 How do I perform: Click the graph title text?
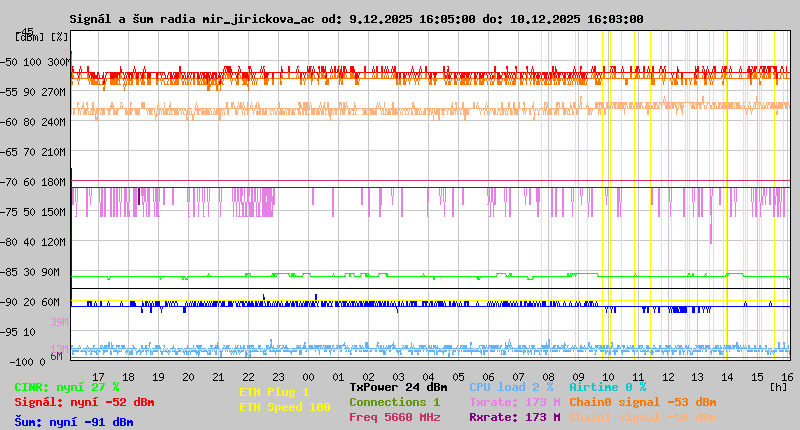pos(356,19)
